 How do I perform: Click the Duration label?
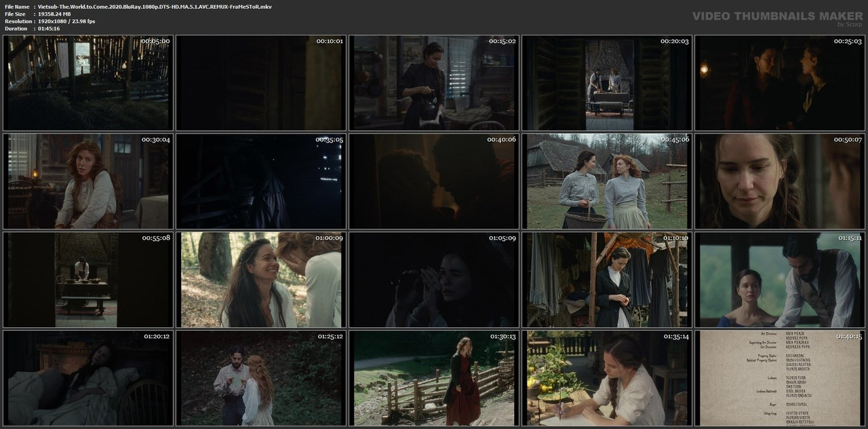pos(16,29)
